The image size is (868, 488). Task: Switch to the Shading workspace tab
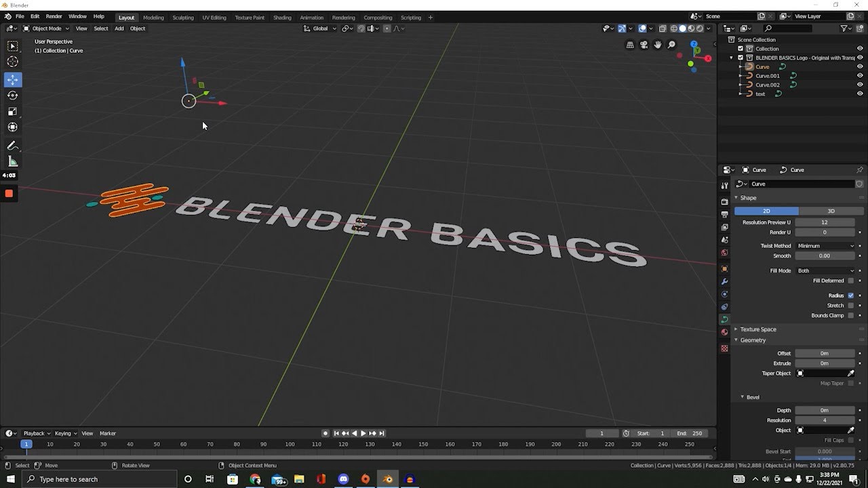click(x=282, y=18)
